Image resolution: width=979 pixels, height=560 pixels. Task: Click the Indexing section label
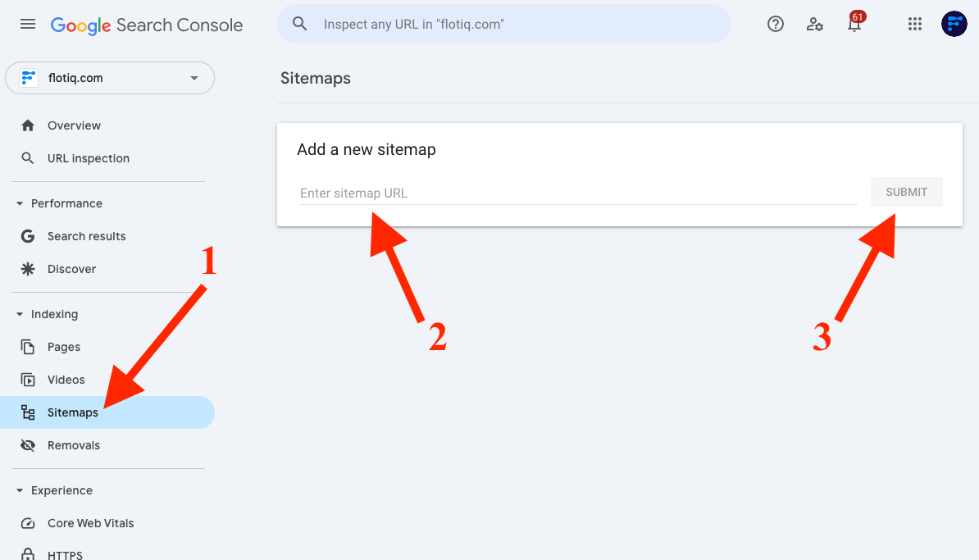[x=54, y=314]
